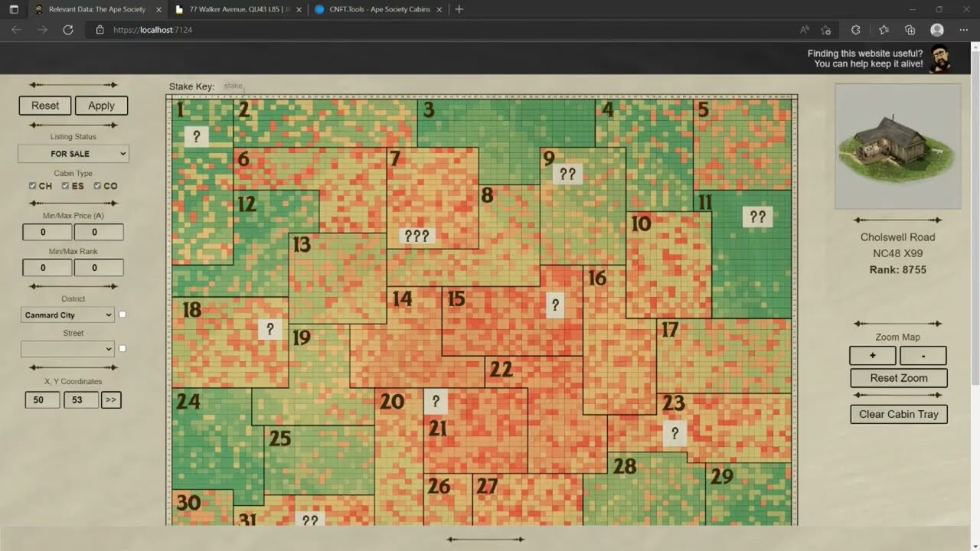Toggle the checkbox next to District dropdown
Screen dimensions: 980x551
122,315
